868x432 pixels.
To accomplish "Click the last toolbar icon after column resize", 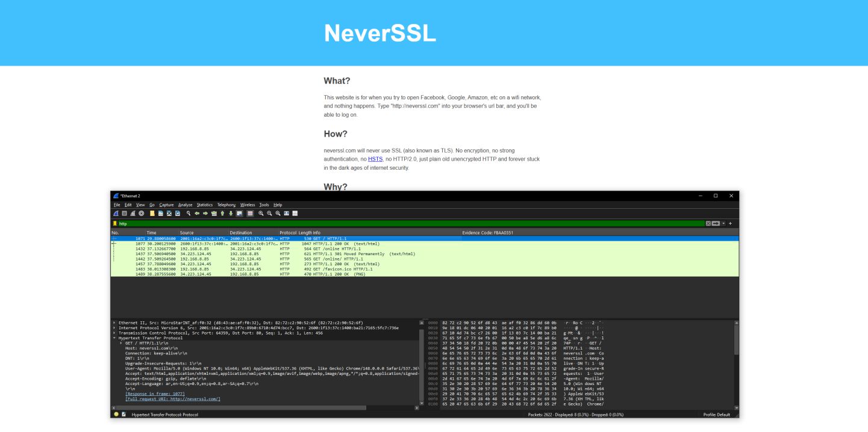I will [295, 214].
